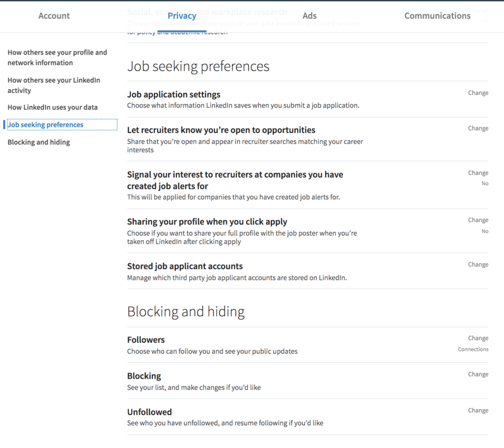Change your Unfollowed list
504x448 pixels.
pos(478,410)
